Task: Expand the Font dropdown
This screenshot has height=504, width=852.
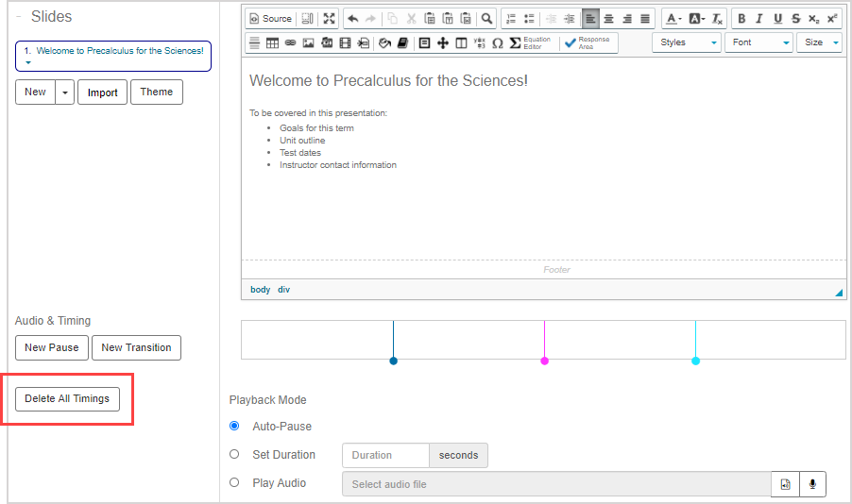Action: point(758,42)
